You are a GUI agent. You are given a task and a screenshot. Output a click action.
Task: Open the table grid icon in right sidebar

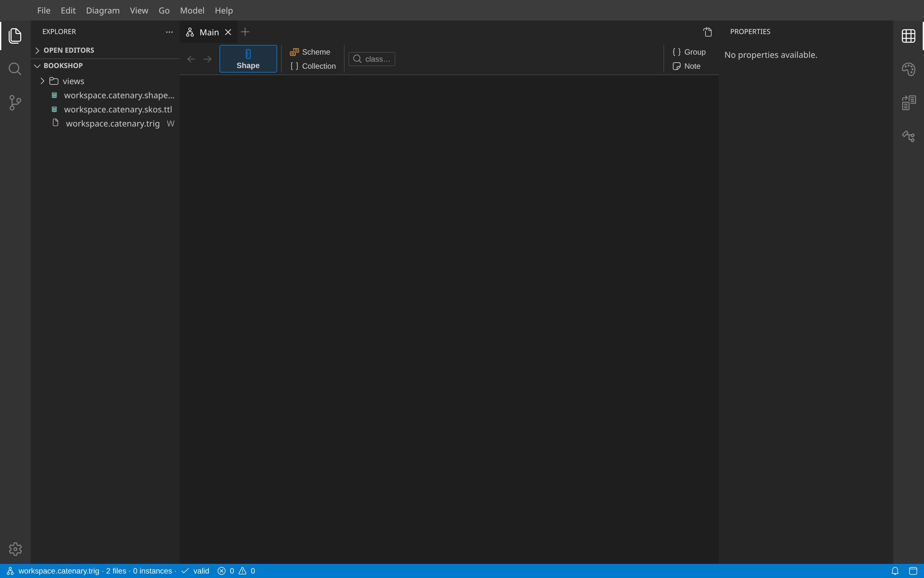click(908, 36)
